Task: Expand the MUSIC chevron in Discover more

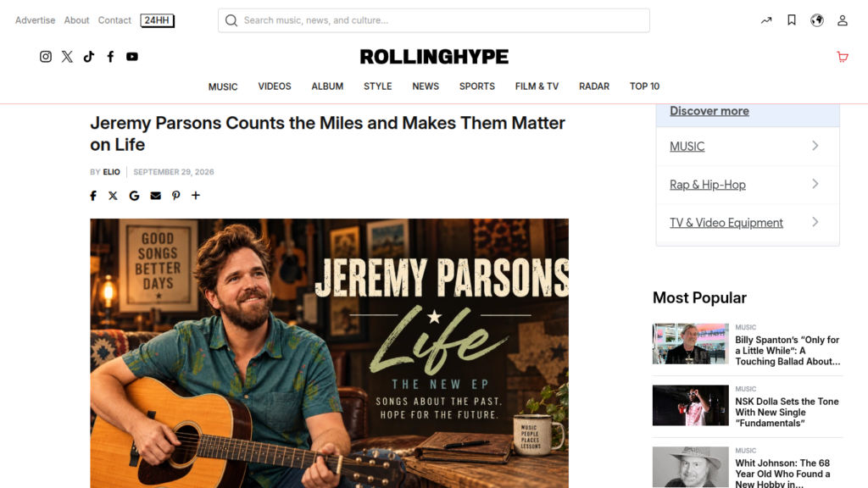Action: click(x=815, y=146)
